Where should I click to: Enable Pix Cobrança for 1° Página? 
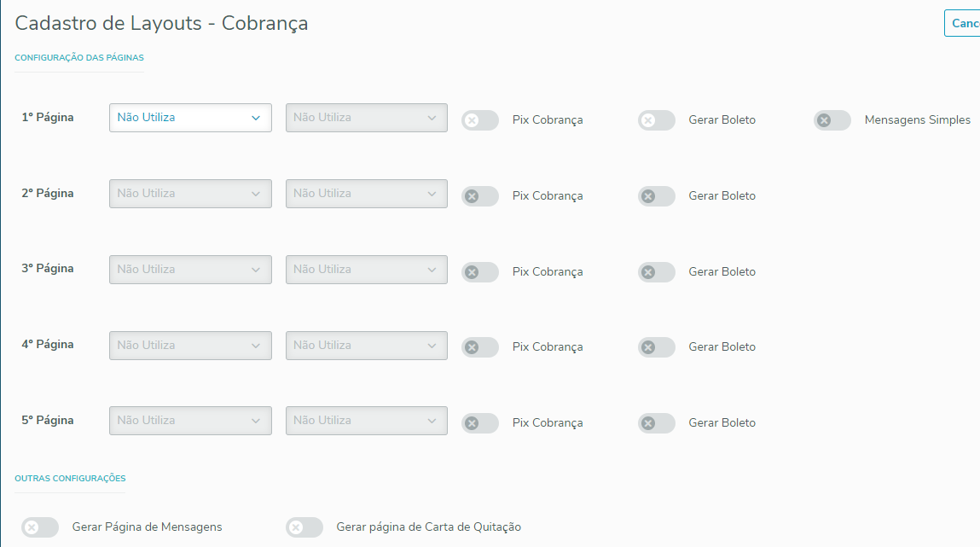pos(480,120)
